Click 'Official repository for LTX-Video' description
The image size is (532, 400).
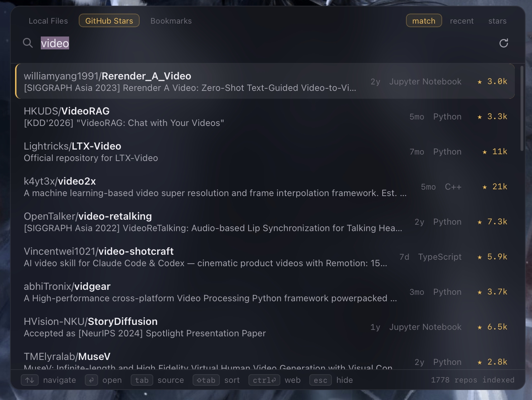click(x=91, y=158)
